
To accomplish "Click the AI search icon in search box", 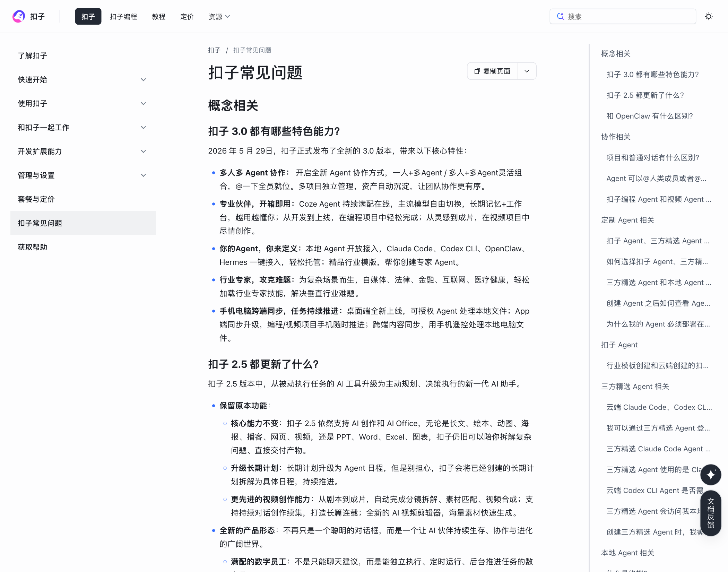I will (560, 16).
